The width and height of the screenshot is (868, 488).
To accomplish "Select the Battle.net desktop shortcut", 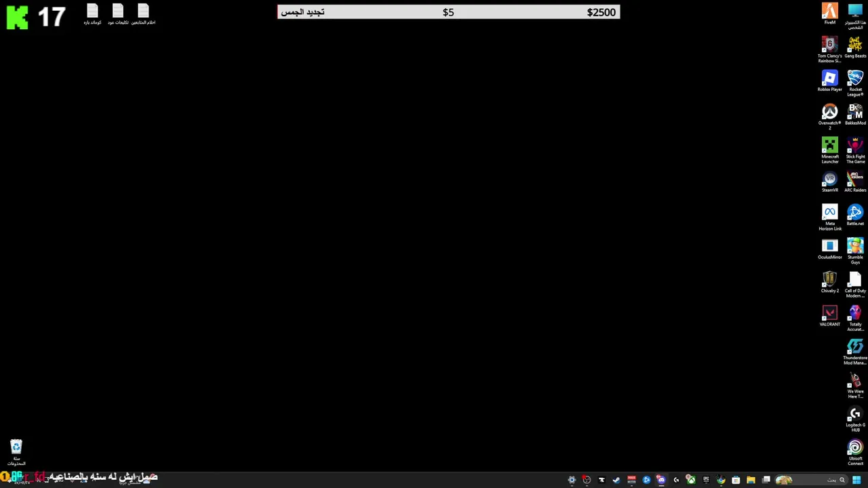I will [x=855, y=216].
